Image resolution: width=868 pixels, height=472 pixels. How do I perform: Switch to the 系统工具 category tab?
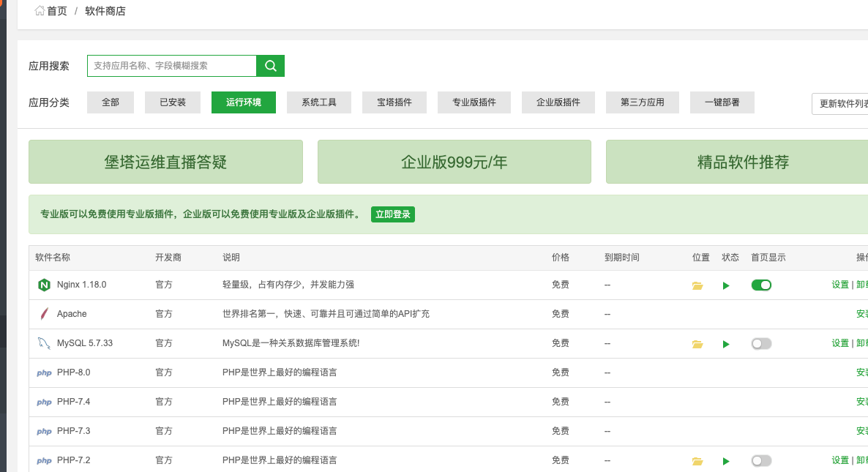pos(318,102)
